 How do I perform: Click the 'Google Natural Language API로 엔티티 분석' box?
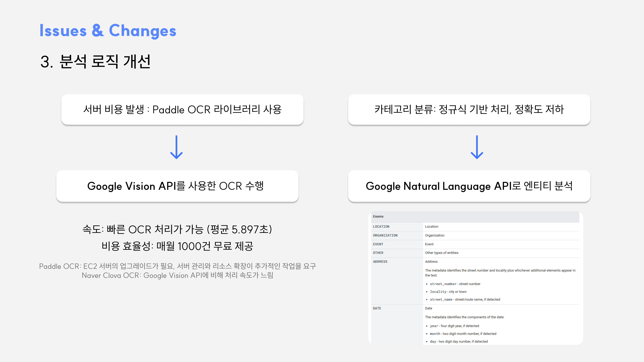click(469, 186)
